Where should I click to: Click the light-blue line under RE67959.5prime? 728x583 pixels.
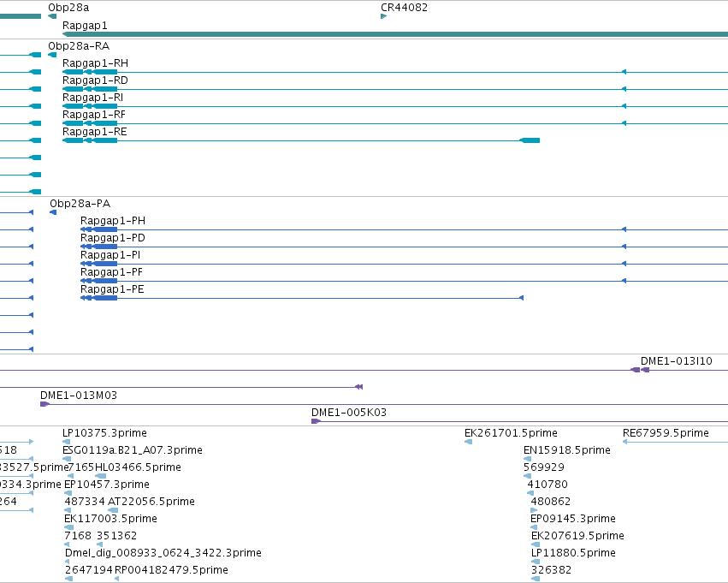pos(675,442)
